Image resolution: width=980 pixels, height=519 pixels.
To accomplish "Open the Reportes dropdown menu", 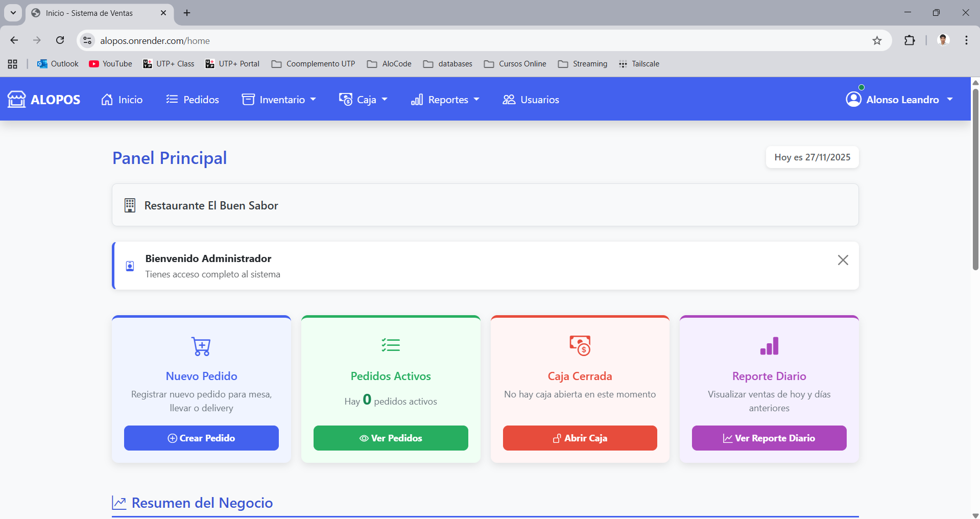I will [x=445, y=100].
